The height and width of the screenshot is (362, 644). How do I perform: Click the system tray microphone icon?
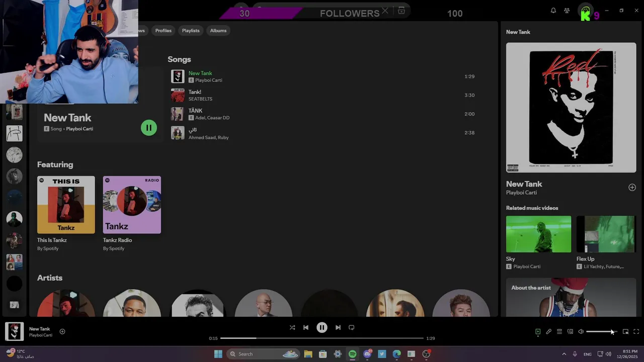[x=575, y=354]
